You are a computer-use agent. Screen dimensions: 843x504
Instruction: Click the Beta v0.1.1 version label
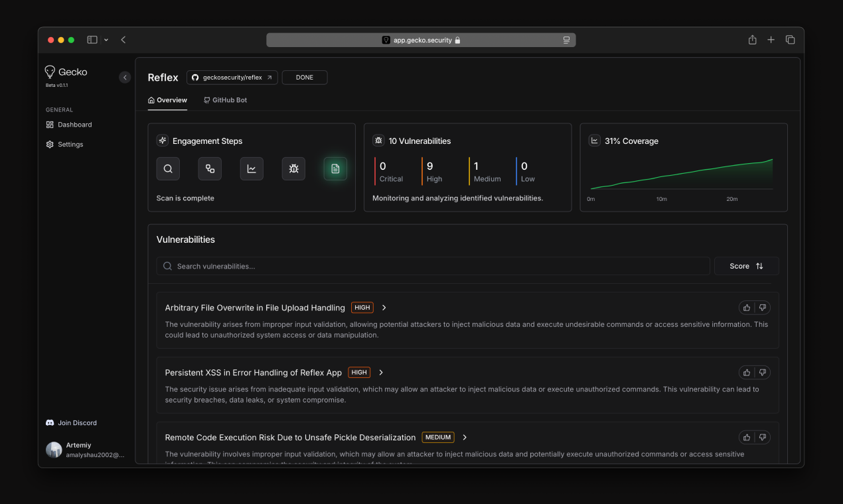(56, 86)
